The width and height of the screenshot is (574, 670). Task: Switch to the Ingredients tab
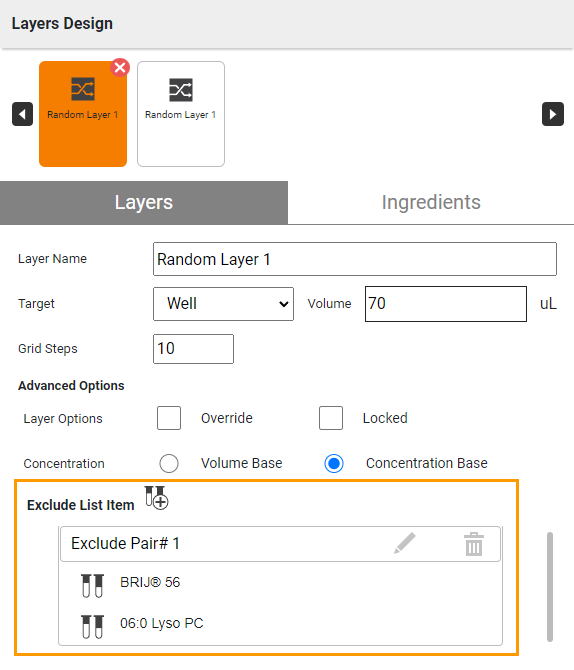(431, 203)
